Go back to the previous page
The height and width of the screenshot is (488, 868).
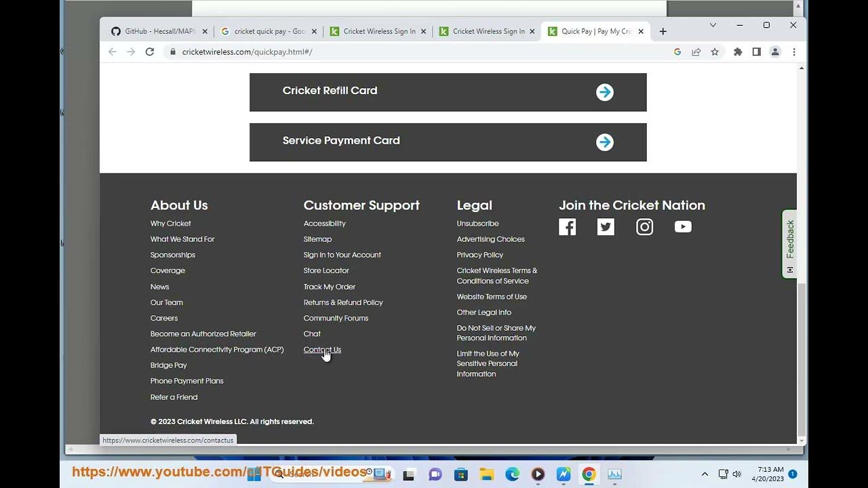click(113, 52)
